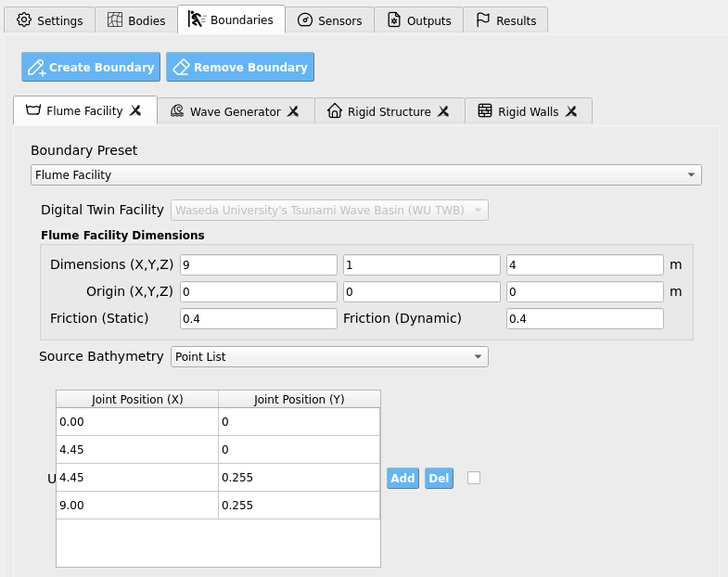Click the Flume Facility basin icon

33,110
